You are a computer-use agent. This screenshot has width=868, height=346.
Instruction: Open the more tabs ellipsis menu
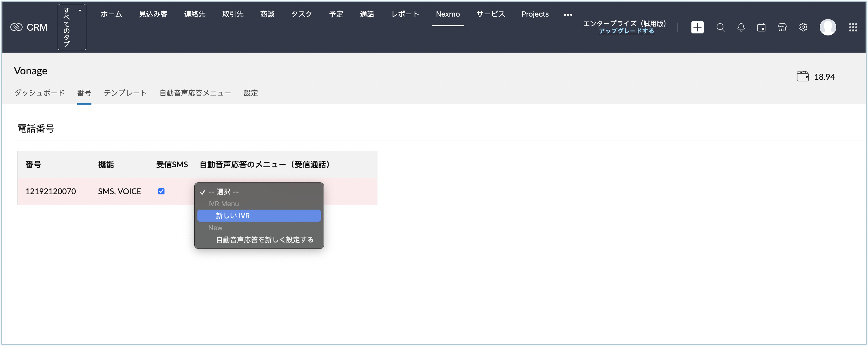(x=568, y=15)
